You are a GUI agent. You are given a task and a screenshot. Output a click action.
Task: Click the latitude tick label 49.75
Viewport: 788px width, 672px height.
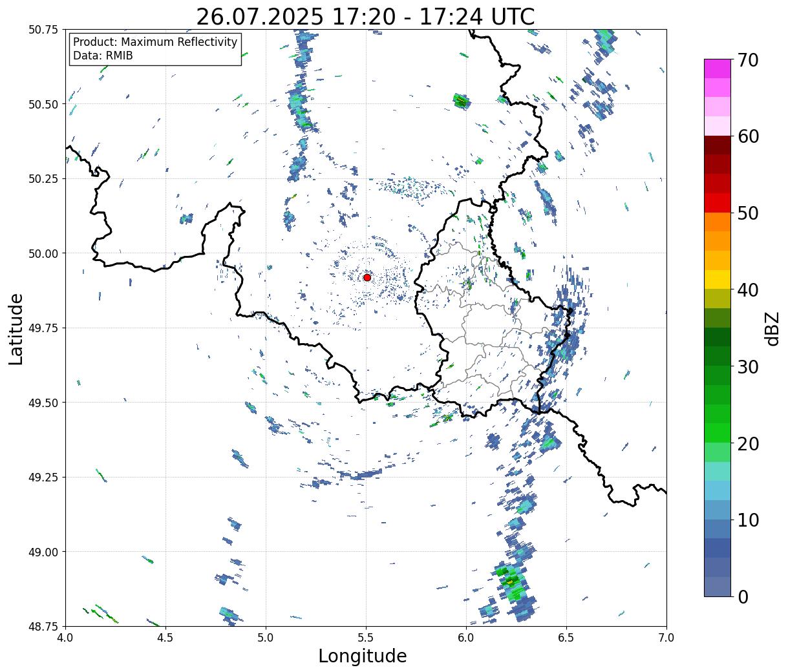click(x=43, y=328)
